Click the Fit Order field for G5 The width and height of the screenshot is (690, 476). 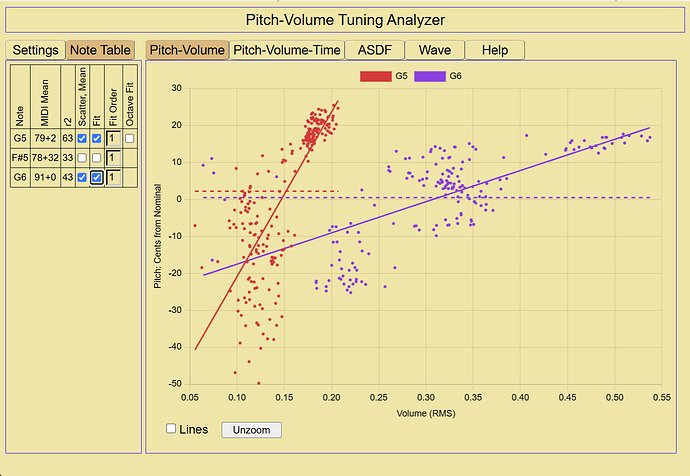coord(114,139)
